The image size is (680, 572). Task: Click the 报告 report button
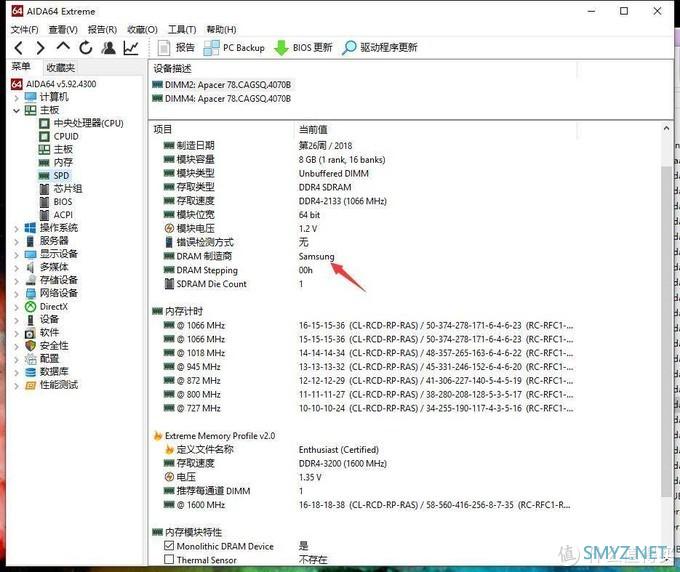[176, 48]
